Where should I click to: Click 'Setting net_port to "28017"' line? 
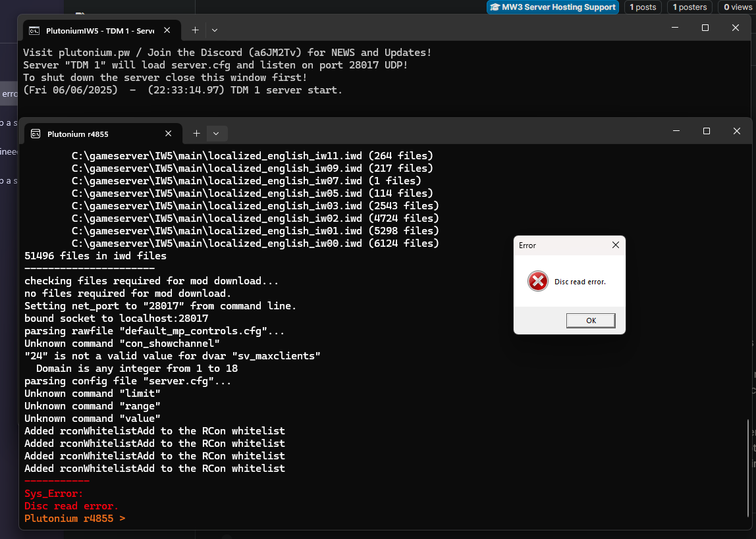coord(161,306)
